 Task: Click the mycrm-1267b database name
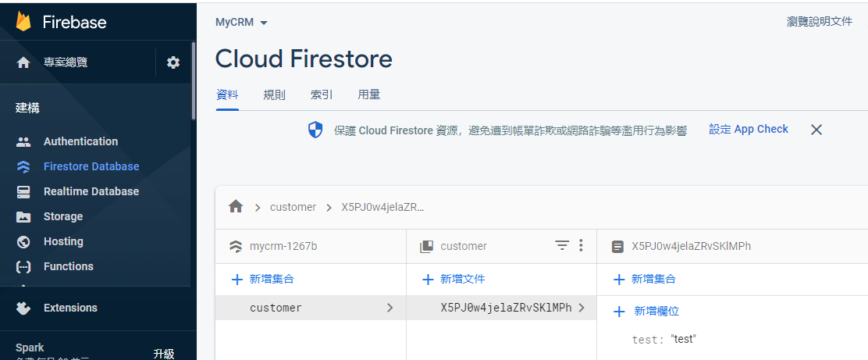(283, 247)
